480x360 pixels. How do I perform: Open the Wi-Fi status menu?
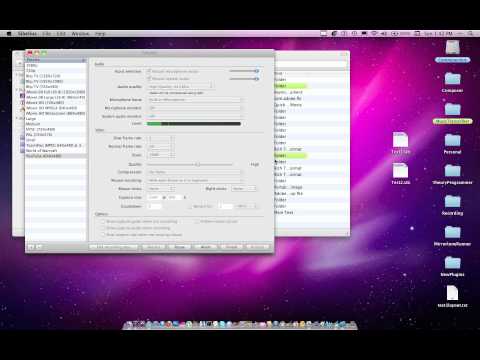(374, 34)
